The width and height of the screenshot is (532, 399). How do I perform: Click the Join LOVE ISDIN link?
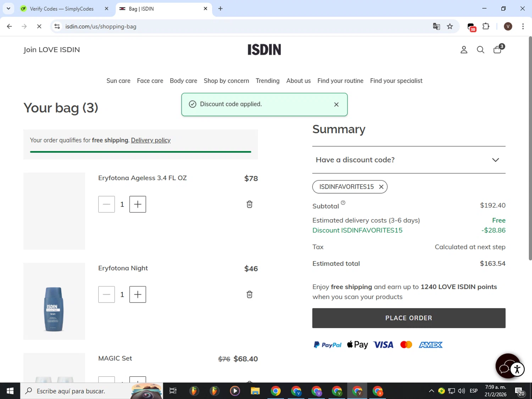pos(52,50)
